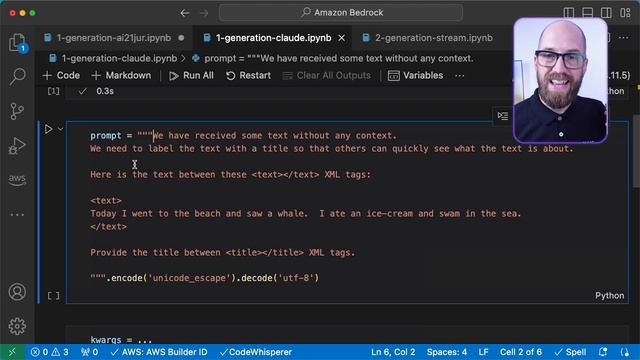Execute cell and below toolbar icon
This screenshot has height=360, width=640.
point(502,116)
